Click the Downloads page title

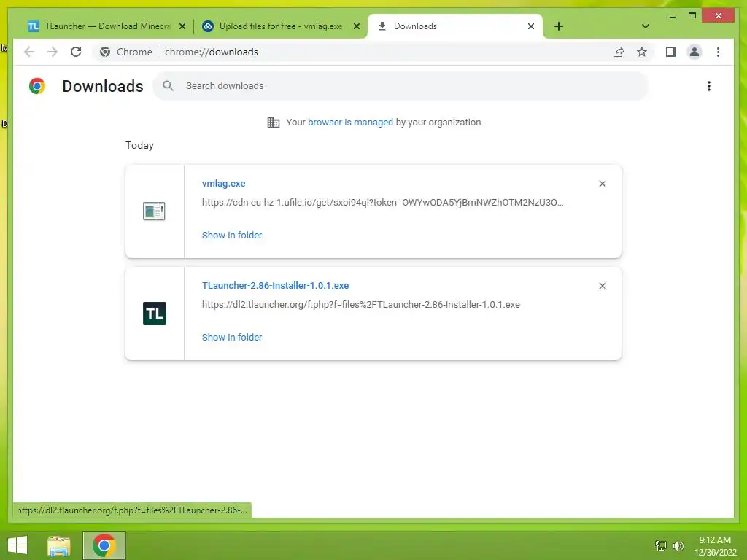pos(102,86)
